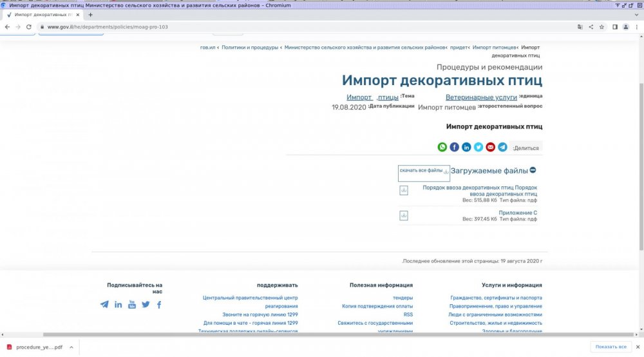Viewport: 644px width, 357px height.
Task: Select 'Импорт декоративных птиц' browser tab
Action: [42, 14]
